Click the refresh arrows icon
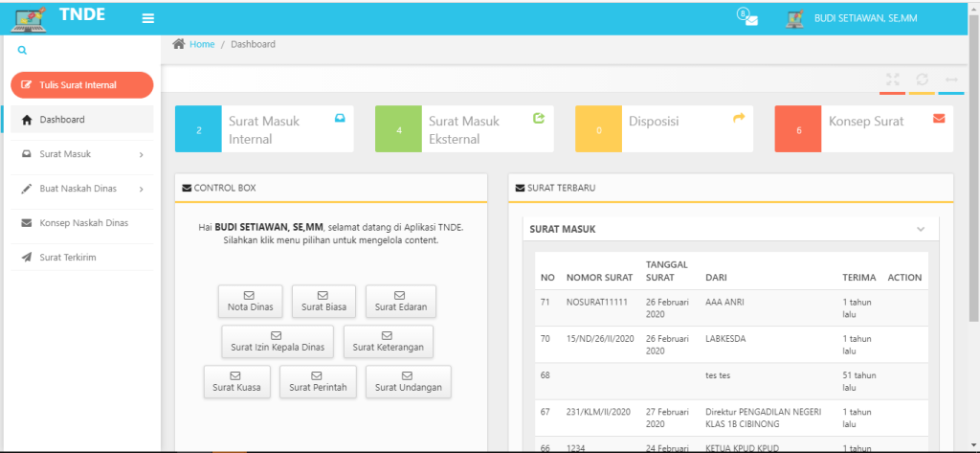980x453 pixels. pyautogui.click(x=922, y=79)
